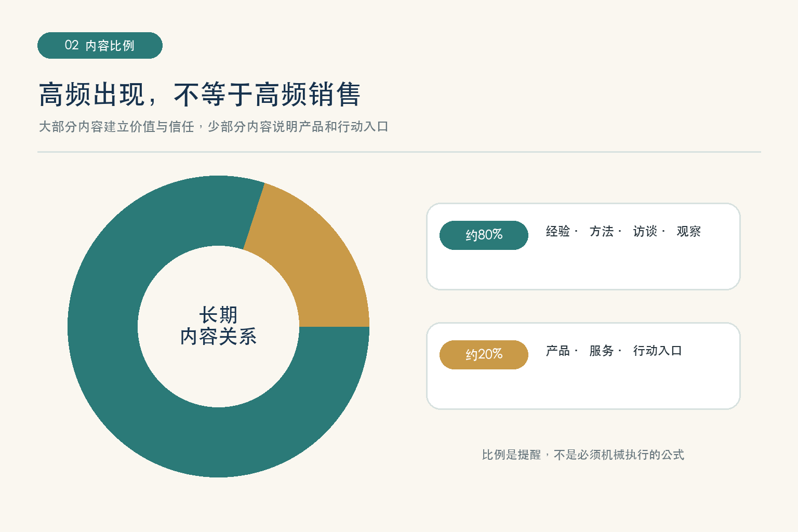This screenshot has width=798, height=532.
Task: Click the 访谈 keyword in the 80% card
Action: click(645, 231)
